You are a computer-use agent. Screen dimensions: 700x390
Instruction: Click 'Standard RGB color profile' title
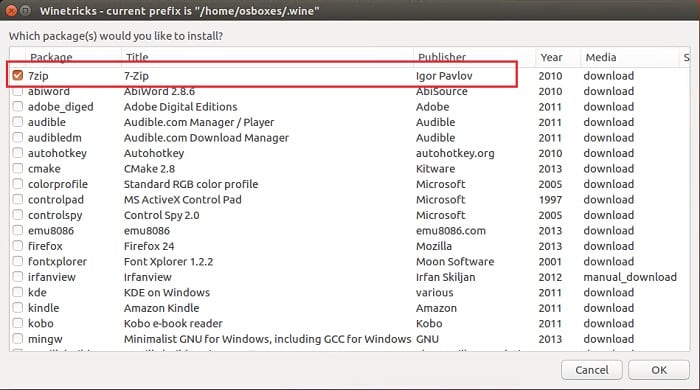[x=191, y=184]
